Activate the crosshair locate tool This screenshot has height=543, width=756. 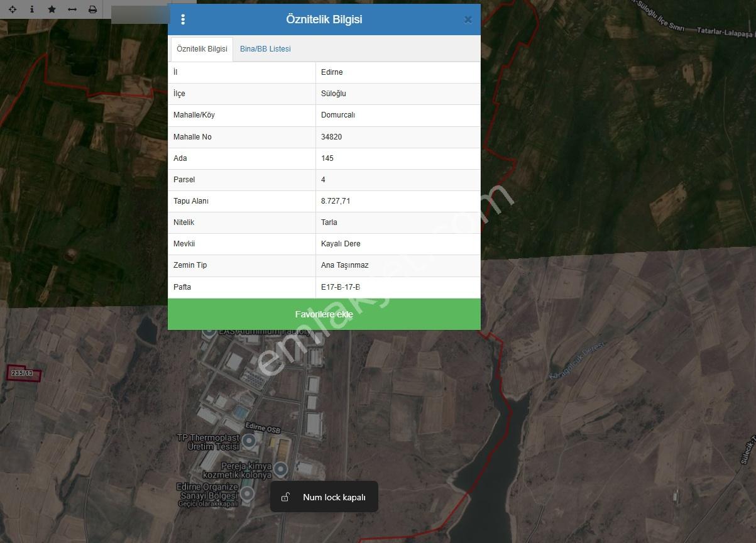point(13,9)
